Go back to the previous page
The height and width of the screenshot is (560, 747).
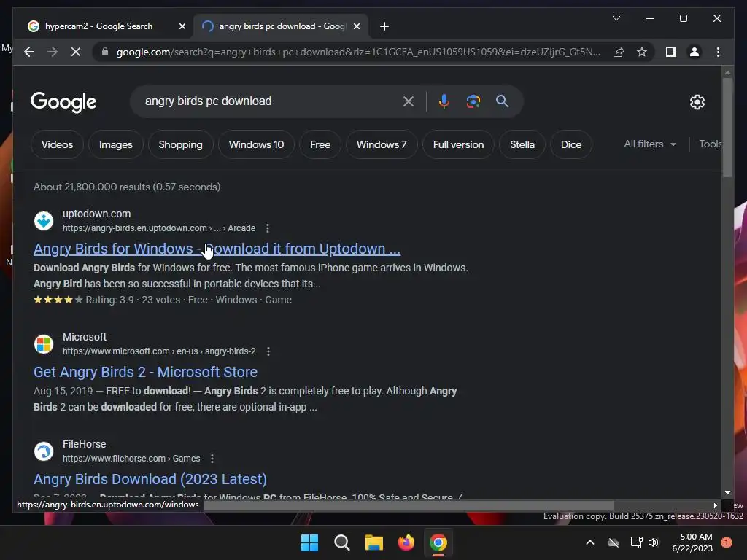29,52
